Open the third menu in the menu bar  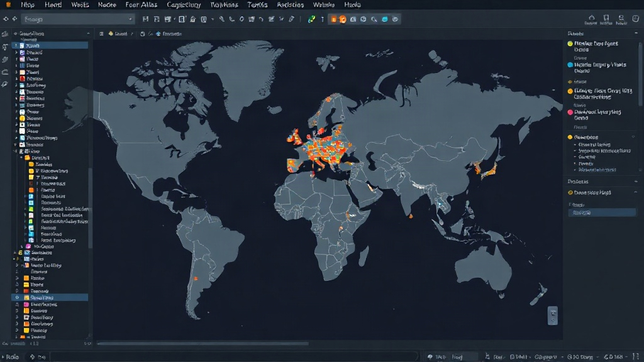coord(80,5)
